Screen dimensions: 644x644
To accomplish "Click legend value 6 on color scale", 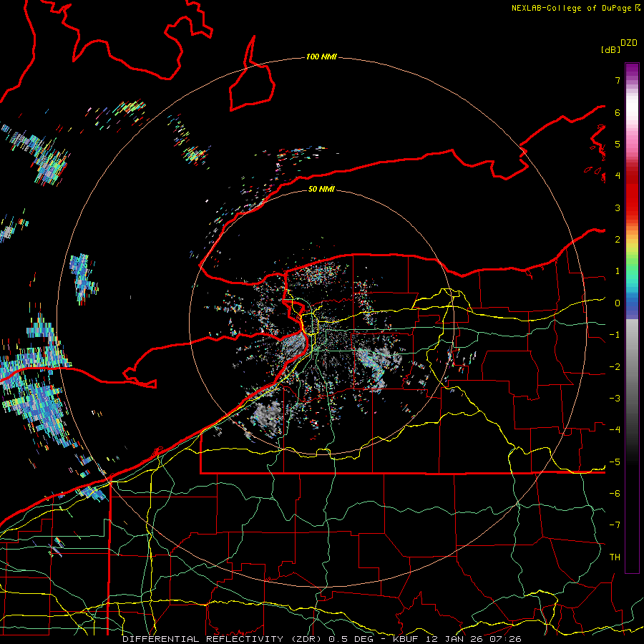I will click(618, 113).
